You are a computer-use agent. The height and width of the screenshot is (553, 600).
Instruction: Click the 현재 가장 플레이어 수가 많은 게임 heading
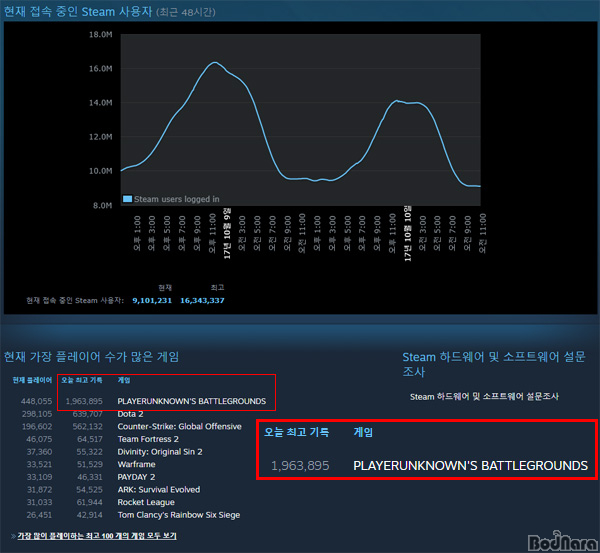coord(91,357)
